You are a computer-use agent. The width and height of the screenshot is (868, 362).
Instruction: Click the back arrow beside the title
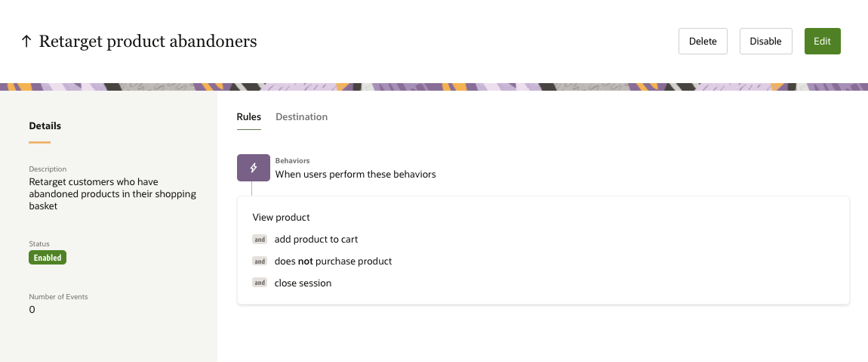pos(26,42)
